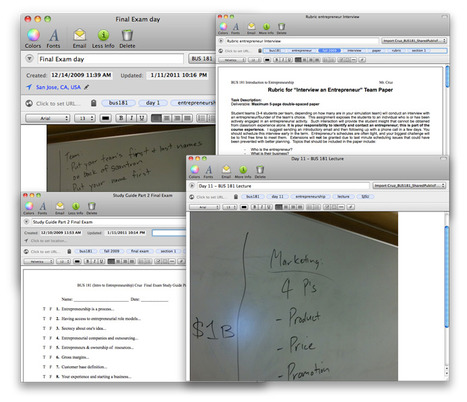
Task: Email the Rubric entrepreneur Interview note
Action: tap(251, 28)
